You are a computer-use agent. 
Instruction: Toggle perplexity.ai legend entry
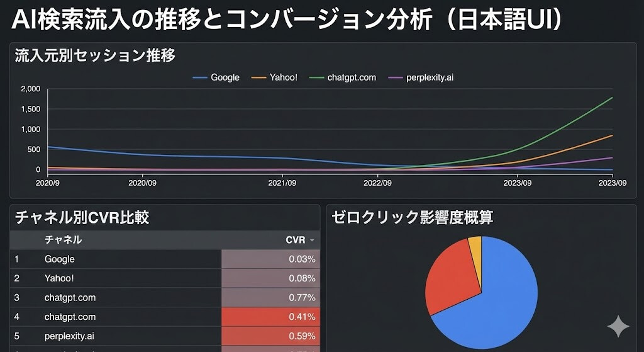[x=423, y=77]
